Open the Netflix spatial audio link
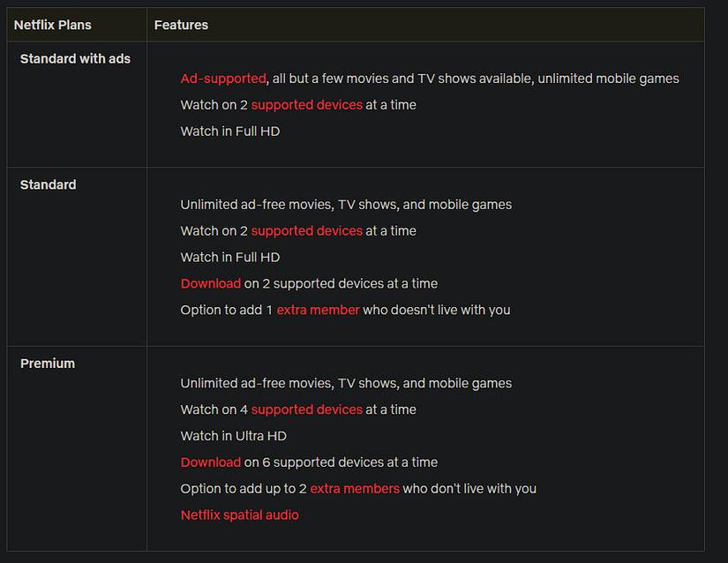 pos(239,515)
